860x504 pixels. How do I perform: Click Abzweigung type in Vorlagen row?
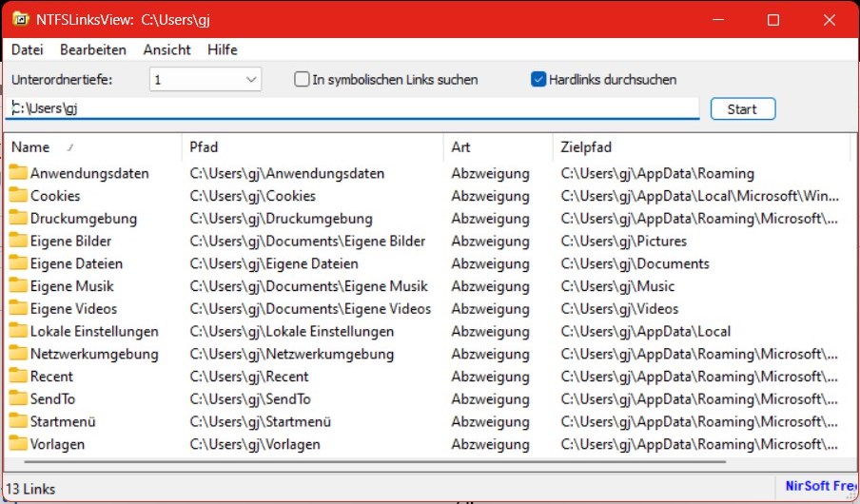pos(490,444)
